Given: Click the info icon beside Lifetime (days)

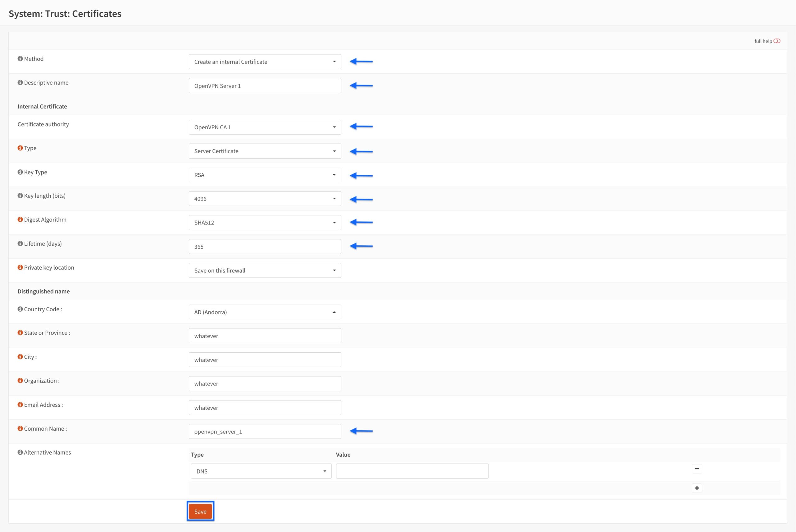Looking at the screenshot, I should click(20, 243).
